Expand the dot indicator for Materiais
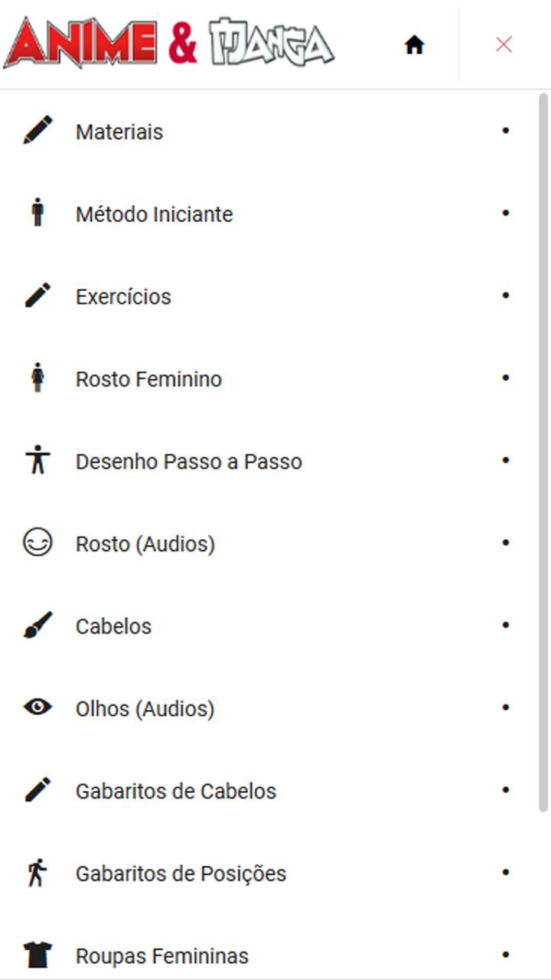 pyautogui.click(x=505, y=131)
